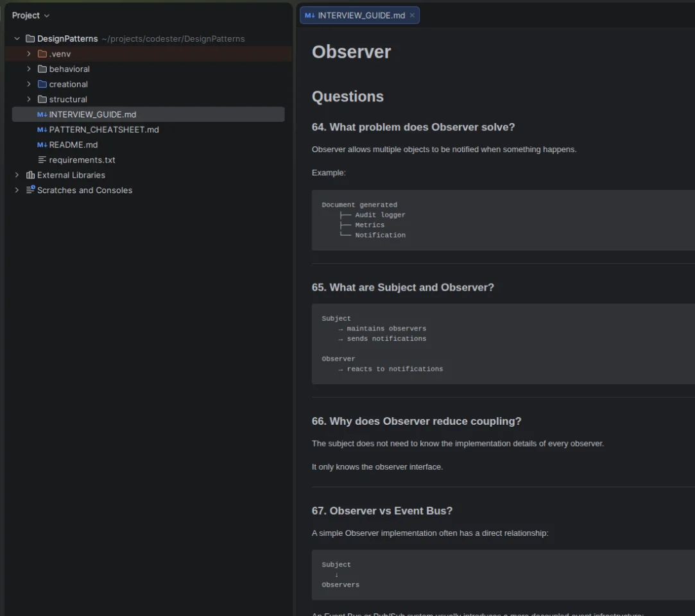695x616 pixels.
Task: Click markdown icon of README.md
Action: point(42,144)
